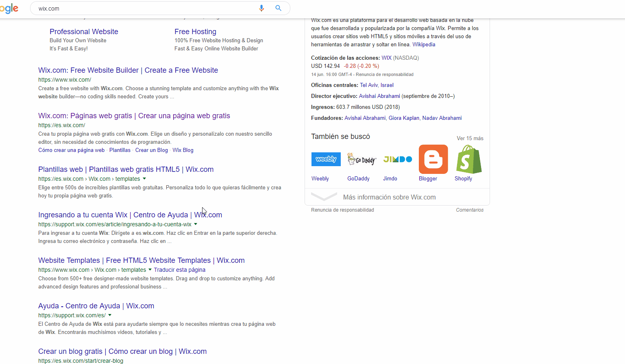The width and height of the screenshot is (625, 364).
Task: Click the orange Blogger icon
Action: 433,159
